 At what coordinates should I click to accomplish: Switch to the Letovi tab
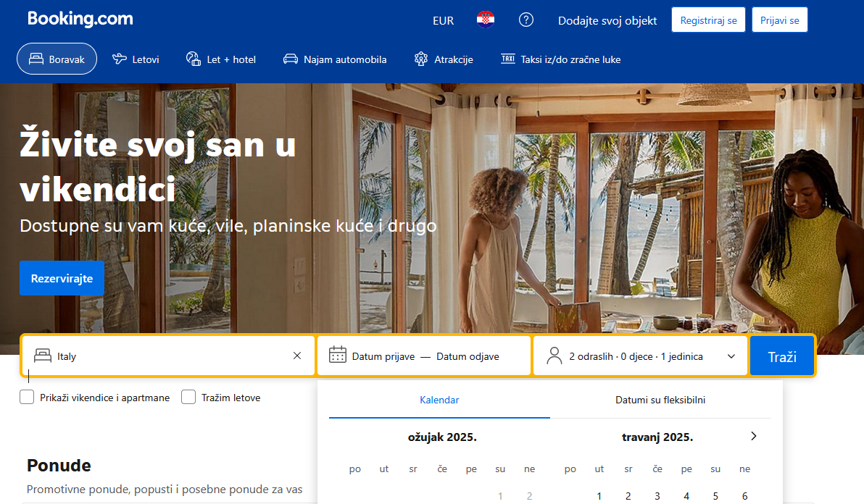click(x=136, y=59)
